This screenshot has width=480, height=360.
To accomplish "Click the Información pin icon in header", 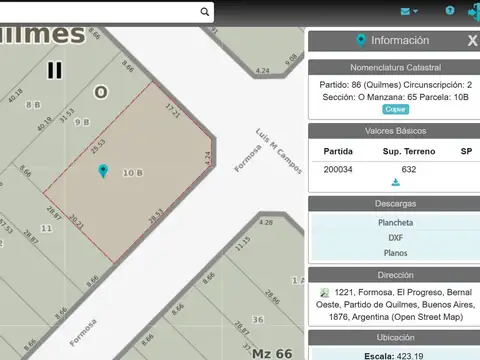I will [361, 41].
